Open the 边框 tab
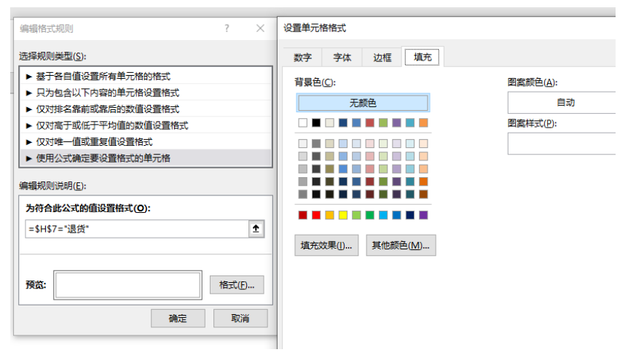This screenshot has width=644, height=355. [x=382, y=58]
